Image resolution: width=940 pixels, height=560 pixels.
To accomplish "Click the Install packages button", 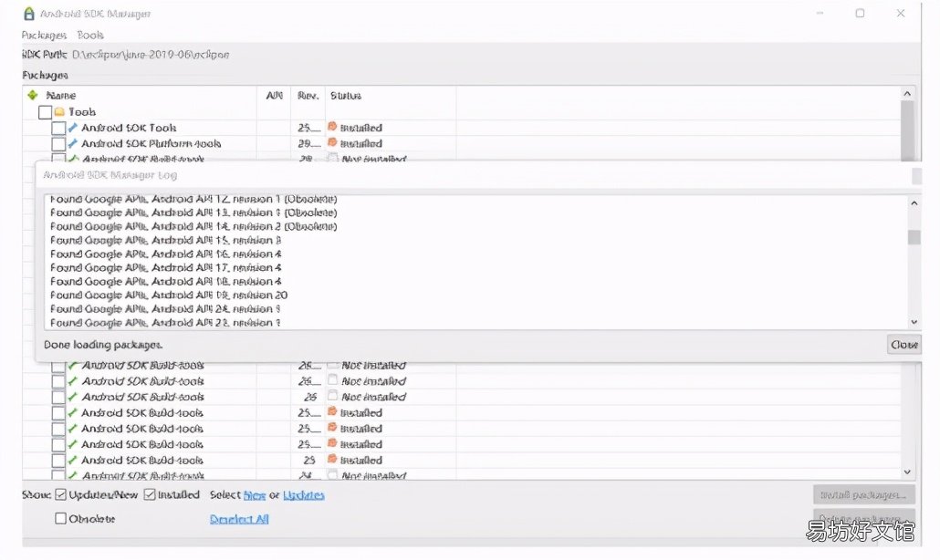I will pyautogui.click(x=864, y=494).
